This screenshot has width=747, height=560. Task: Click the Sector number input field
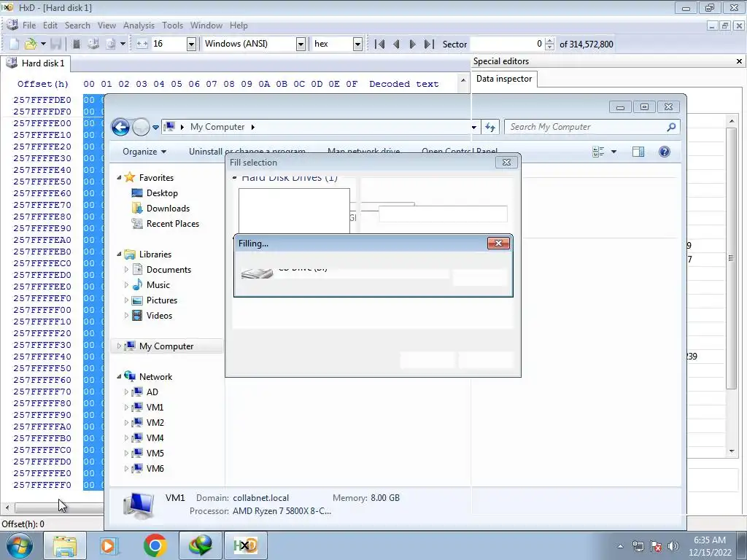coord(507,44)
